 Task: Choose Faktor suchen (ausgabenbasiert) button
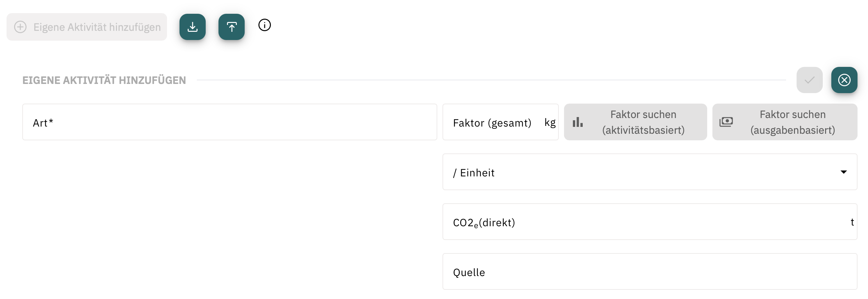[x=785, y=122]
